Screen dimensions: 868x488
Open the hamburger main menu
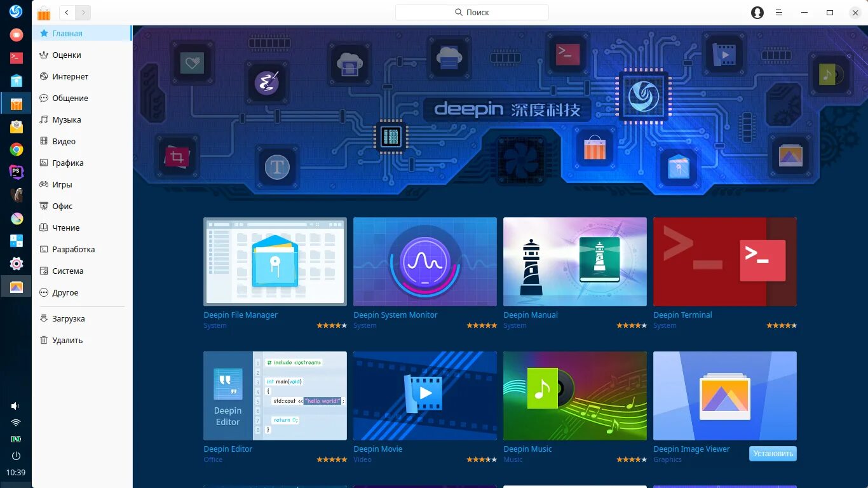(x=779, y=12)
